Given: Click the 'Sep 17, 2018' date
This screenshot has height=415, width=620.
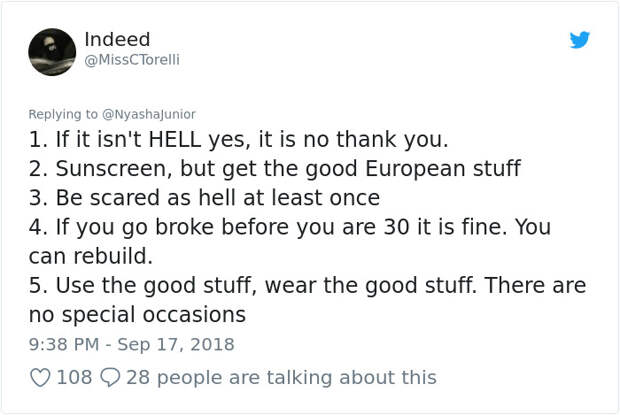Looking at the screenshot, I should [176, 344].
